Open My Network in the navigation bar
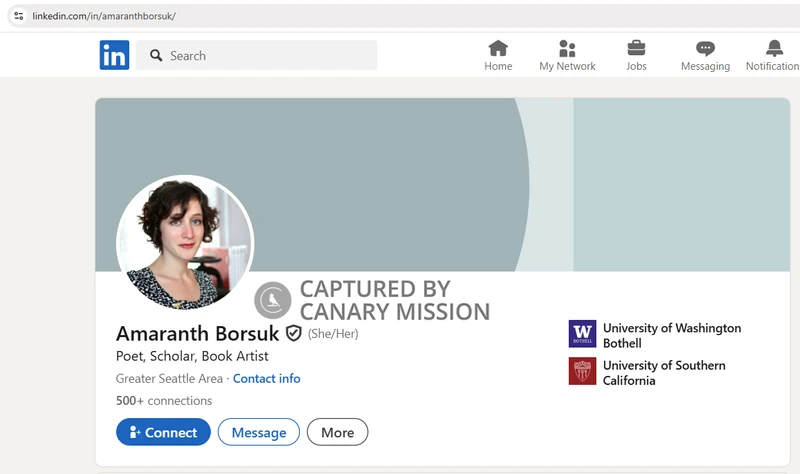 coord(567,56)
